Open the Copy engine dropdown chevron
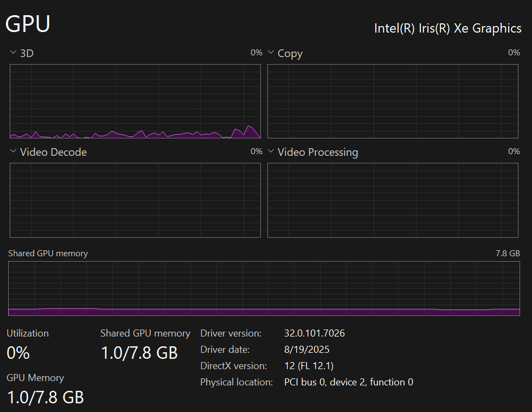The height and width of the screenshot is (412, 532). click(x=271, y=53)
